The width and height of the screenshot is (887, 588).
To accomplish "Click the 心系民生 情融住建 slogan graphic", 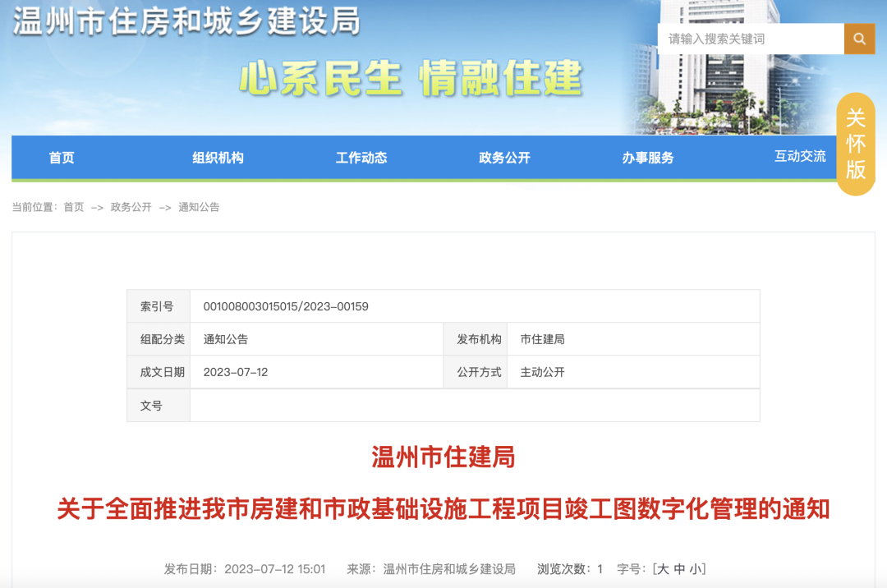I will pos(412,77).
